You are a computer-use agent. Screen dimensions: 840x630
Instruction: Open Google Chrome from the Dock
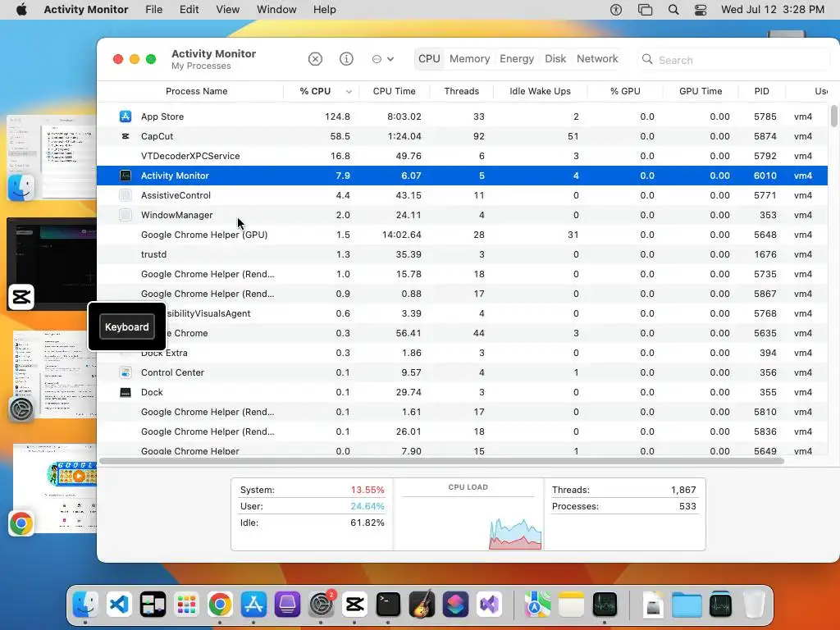(220, 605)
